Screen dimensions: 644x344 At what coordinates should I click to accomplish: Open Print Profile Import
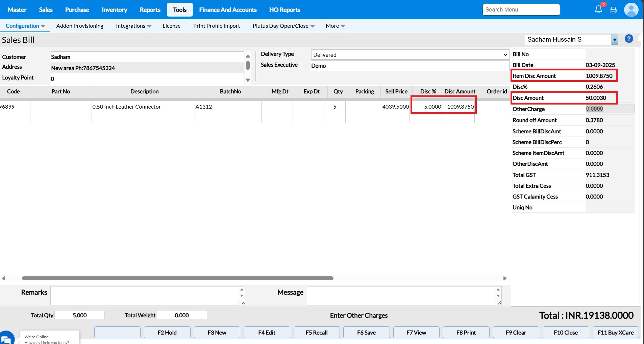tap(216, 26)
